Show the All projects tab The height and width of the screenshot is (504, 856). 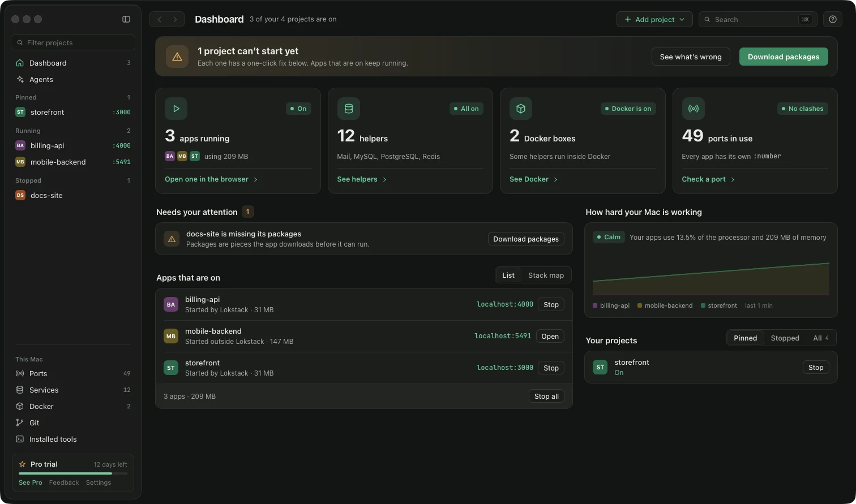[821, 338]
